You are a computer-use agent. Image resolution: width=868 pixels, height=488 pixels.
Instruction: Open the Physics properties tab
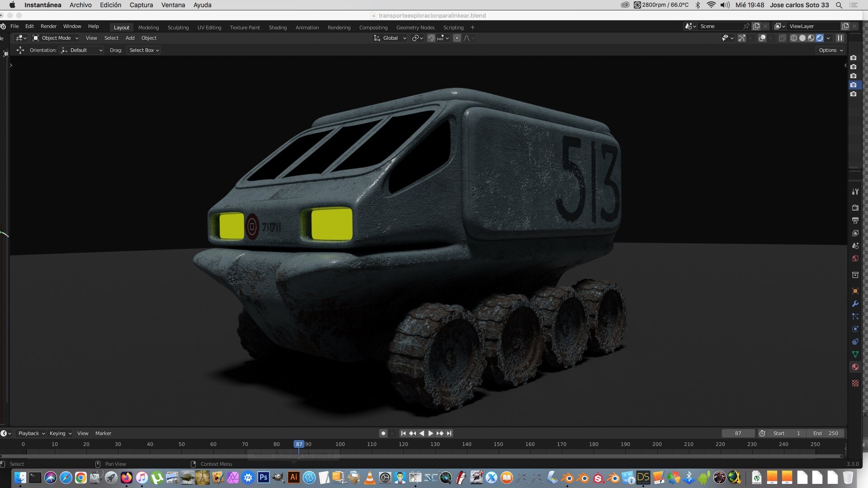[x=855, y=329]
